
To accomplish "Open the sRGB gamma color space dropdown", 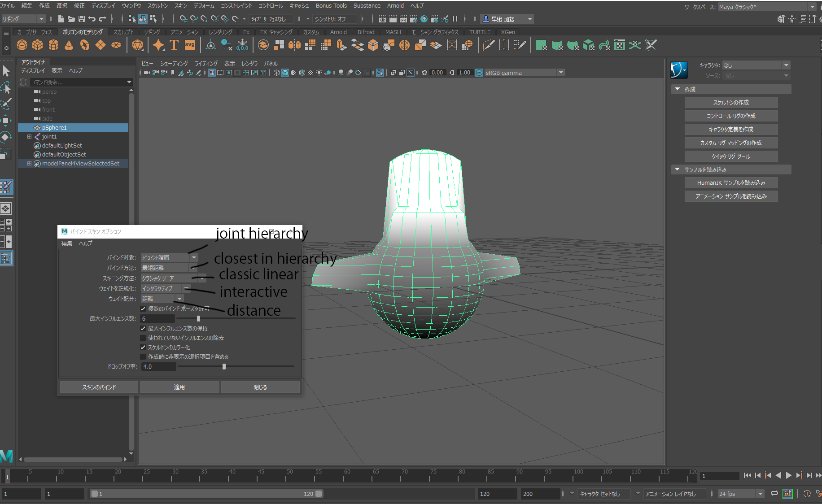I will pos(524,73).
